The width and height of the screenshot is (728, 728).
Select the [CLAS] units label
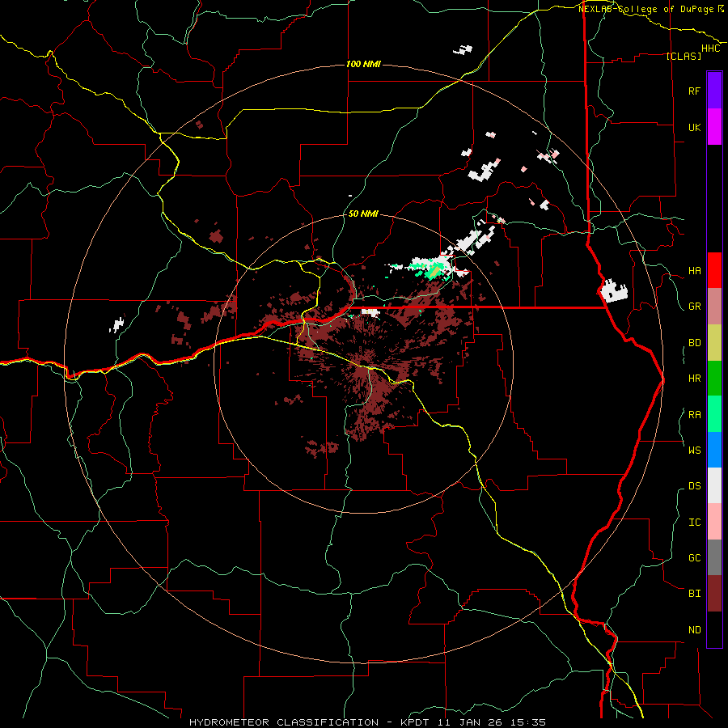pyautogui.click(x=684, y=56)
